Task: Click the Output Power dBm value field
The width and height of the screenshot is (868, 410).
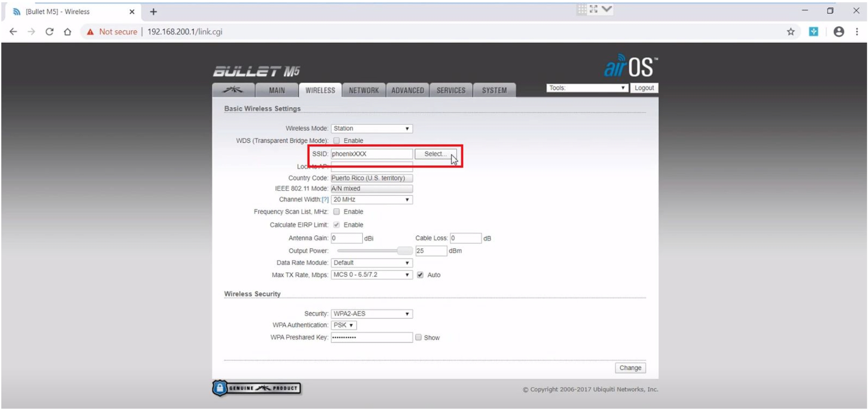Action: click(431, 251)
